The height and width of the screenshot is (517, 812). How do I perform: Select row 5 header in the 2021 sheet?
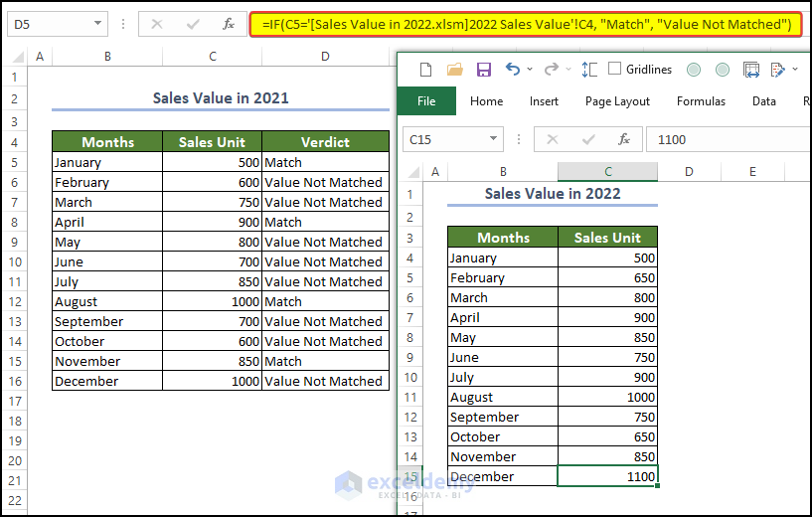15,163
